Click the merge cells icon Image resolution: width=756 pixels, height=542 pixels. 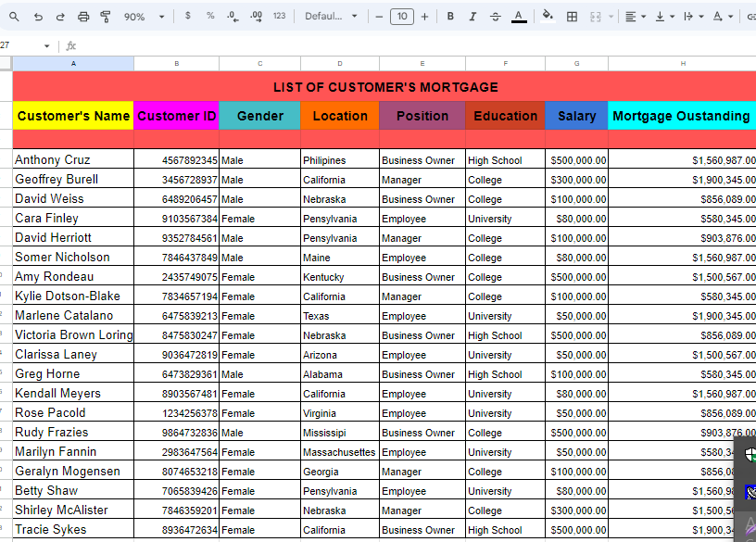click(x=596, y=17)
